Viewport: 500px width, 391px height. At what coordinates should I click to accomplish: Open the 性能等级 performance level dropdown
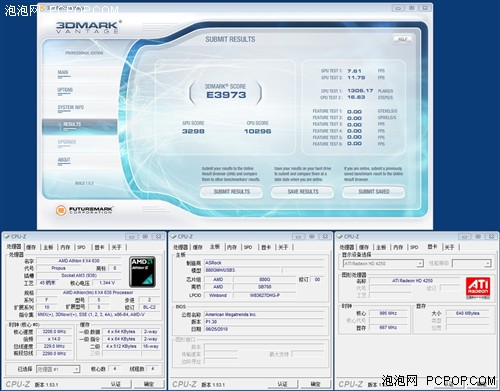tap(472, 263)
